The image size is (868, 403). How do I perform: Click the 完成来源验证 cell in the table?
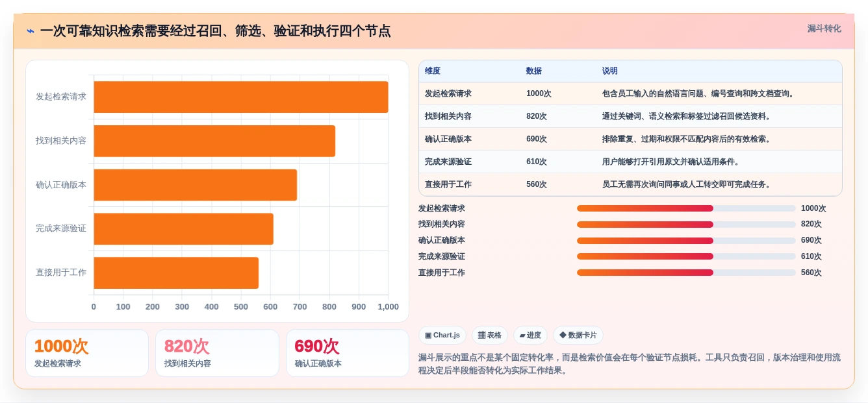tap(448, 162)
